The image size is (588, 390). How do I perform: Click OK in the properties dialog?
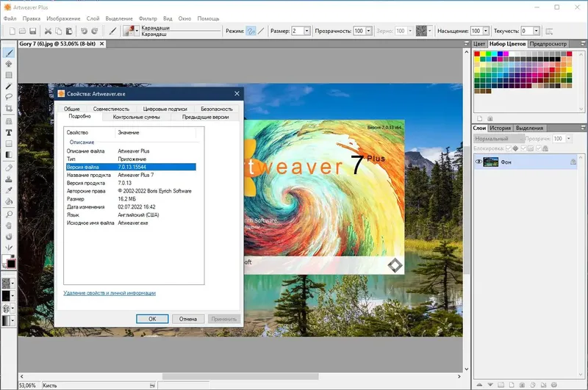(x=152, y=319)
